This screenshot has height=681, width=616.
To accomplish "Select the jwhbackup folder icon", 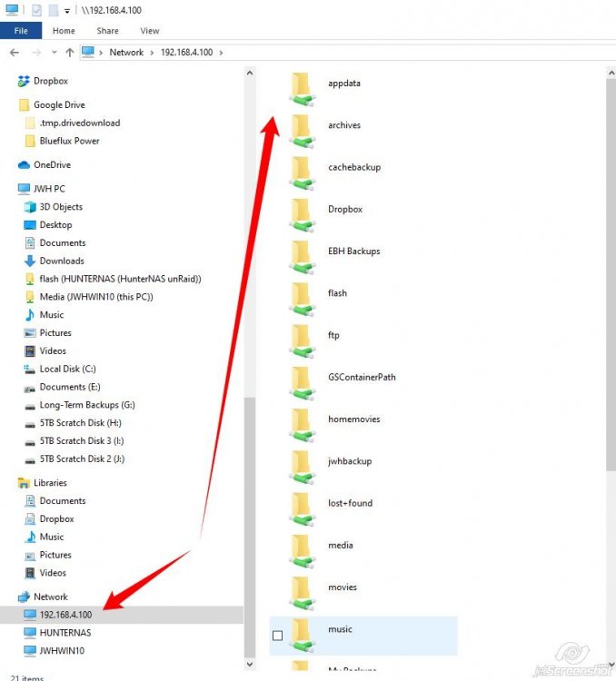I will [x=302, y=468].
